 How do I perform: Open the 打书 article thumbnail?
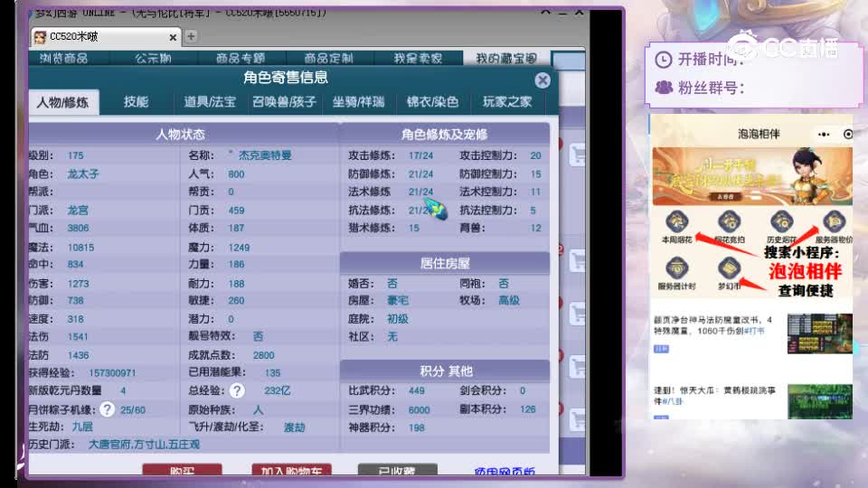click(820, 333)
